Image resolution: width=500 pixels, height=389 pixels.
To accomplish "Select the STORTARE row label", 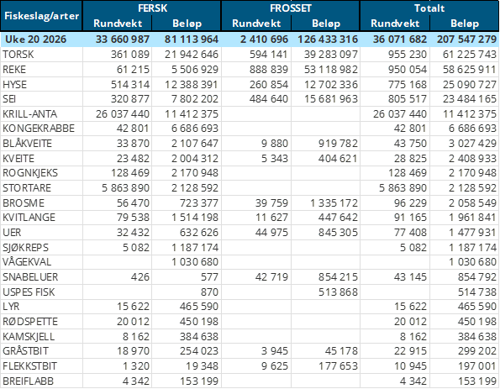I will click(27, 188).
